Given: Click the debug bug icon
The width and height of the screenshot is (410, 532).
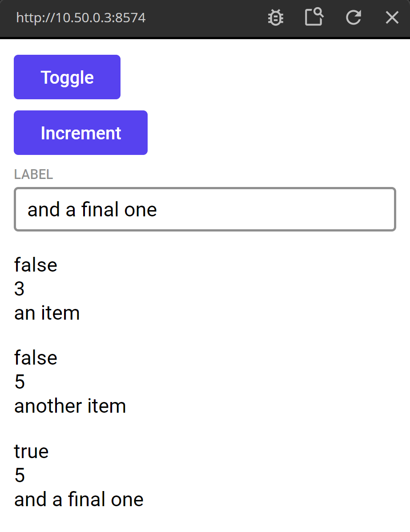Looking at the screenshot, I should [x=276, y=18].
